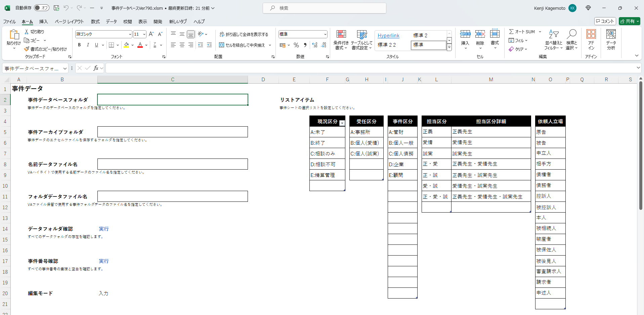Screen dimensions: 644x315
Task: Open the font name dropdown
Action: tap(130, 34)
